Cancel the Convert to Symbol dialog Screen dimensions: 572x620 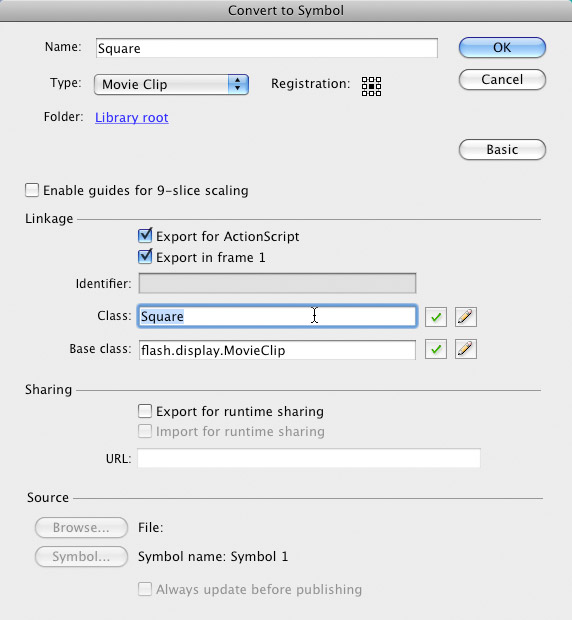pyautogui.click(x=502, y=79)
